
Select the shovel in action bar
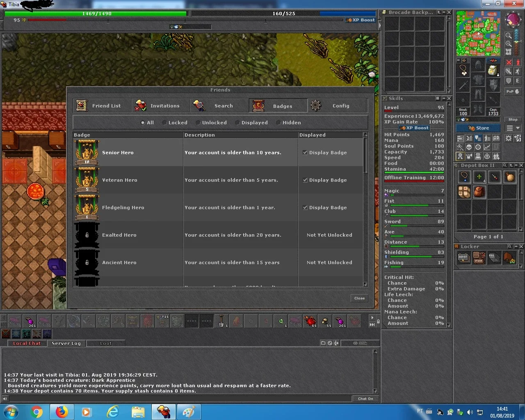pos(221,321)
